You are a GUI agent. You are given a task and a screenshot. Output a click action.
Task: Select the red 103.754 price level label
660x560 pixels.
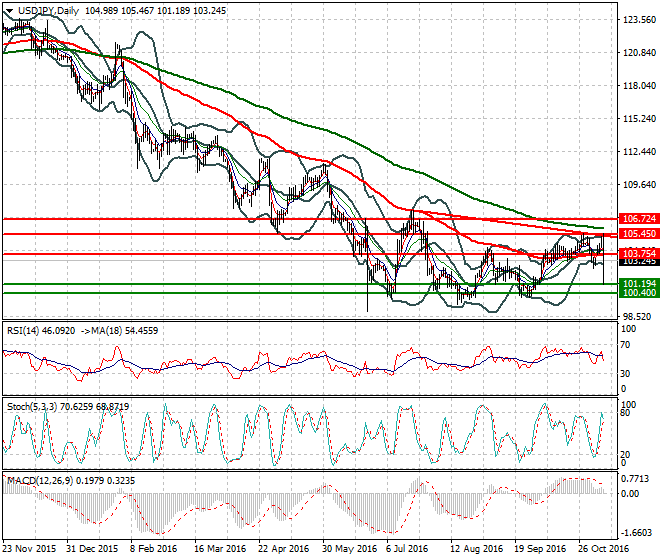tap(639, 253)
